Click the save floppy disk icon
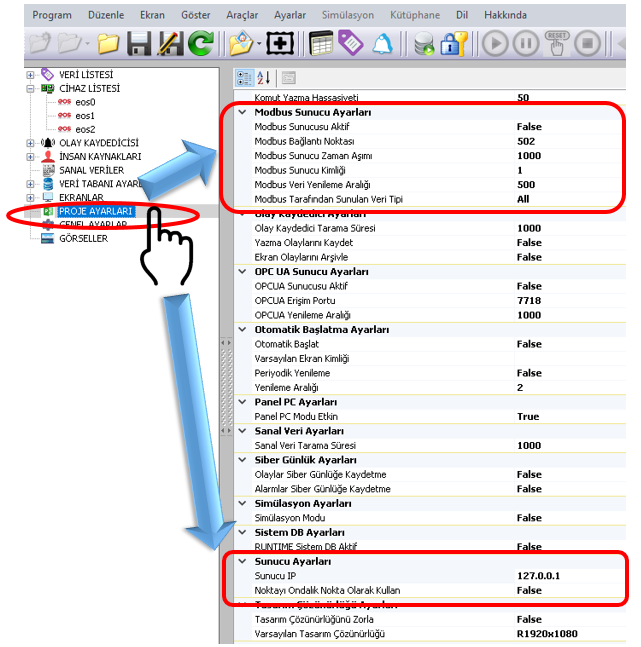 (139, 43)
